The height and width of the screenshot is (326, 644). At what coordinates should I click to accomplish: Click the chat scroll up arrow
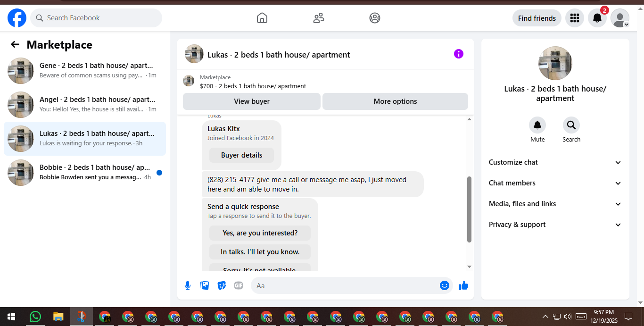pyautogui.click(x=469, y=119)
